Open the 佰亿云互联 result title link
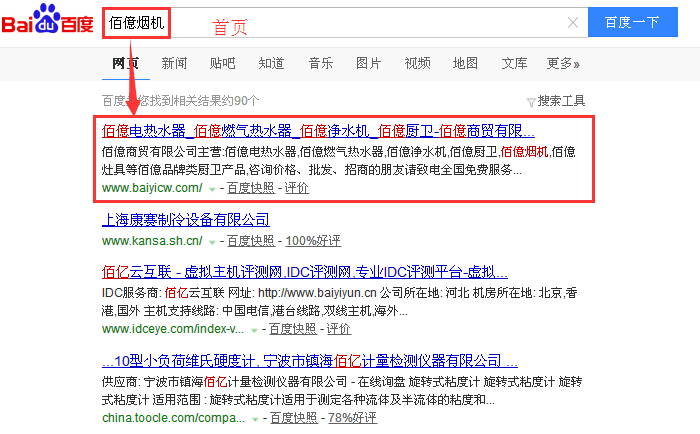 304,271
